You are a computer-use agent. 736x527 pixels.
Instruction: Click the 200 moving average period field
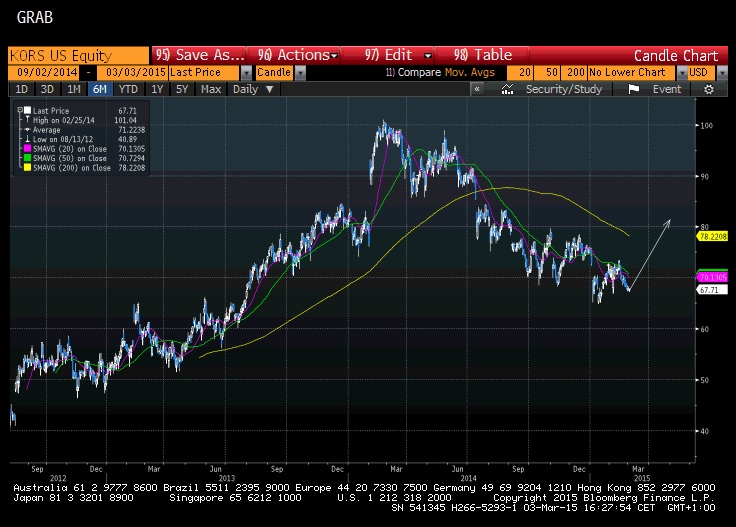click(574, 72)
